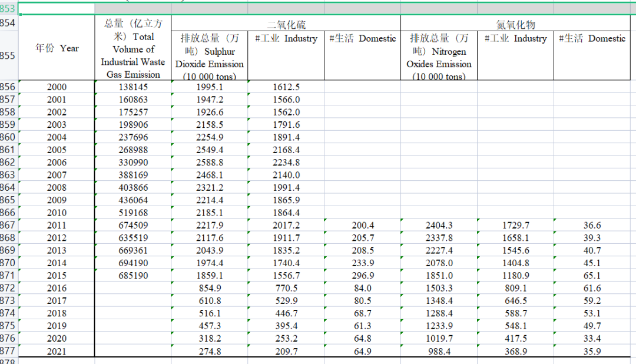Select the cell containing 417.5
The height and width of the screenshot is (364, 636).
coord(515,339)
